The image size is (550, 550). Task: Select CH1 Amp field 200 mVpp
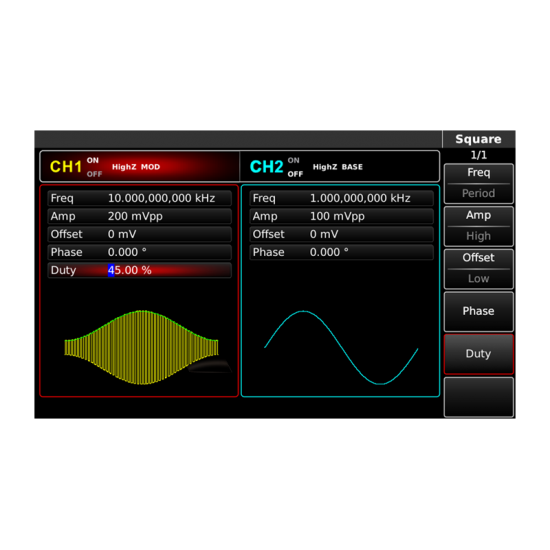tap(140, 216)
